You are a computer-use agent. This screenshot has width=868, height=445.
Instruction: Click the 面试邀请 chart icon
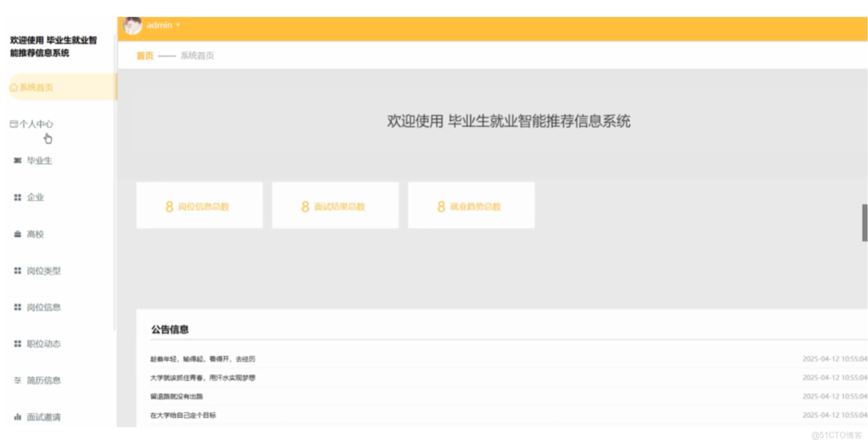click(x=19, y=416)
